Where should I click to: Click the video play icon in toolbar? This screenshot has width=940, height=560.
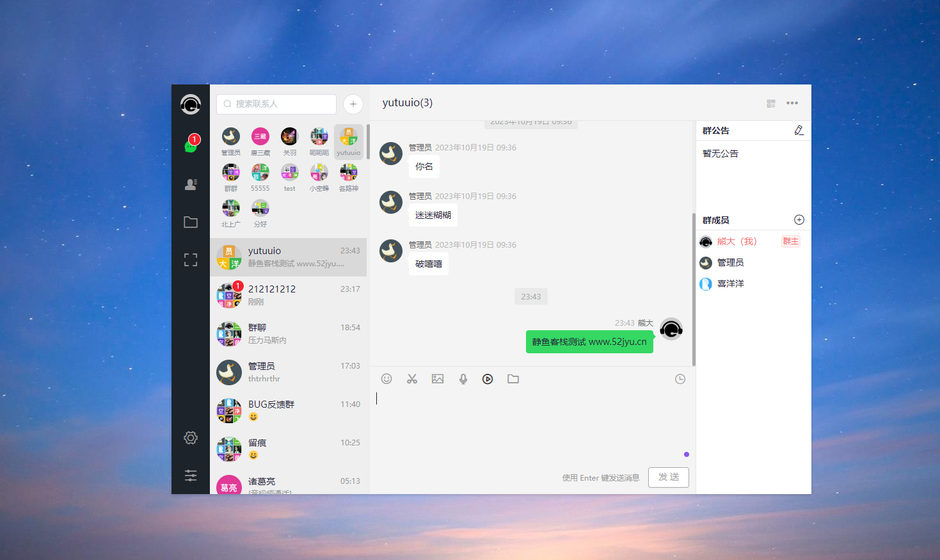pyautogui.click(x=488, y=379)
